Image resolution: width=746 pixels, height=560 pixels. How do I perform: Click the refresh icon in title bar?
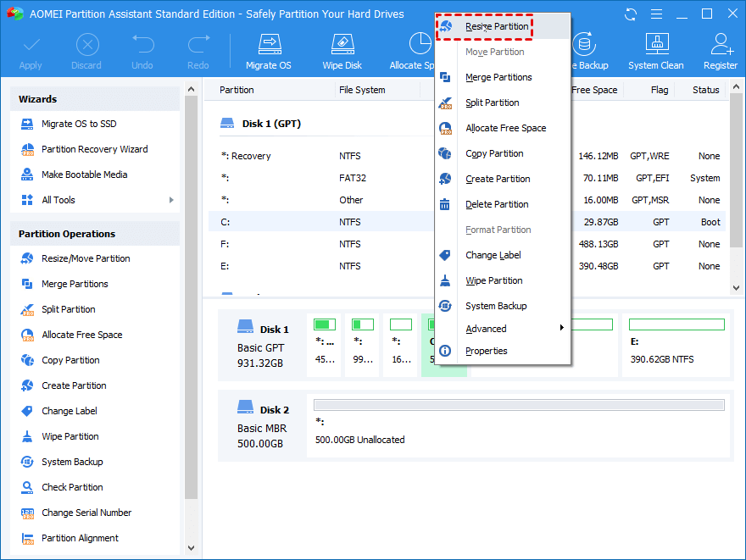point(630,14)
